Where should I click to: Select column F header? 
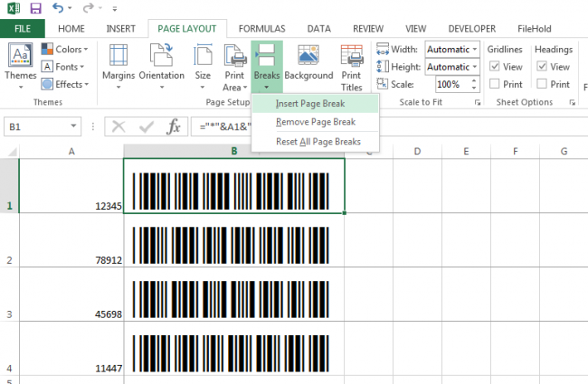click(515, 152)
